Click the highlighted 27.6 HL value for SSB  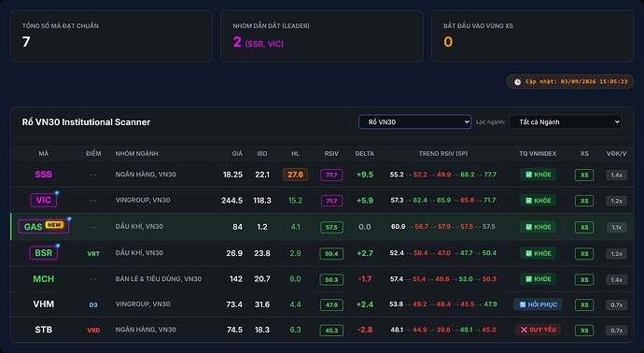pos(295,175)
